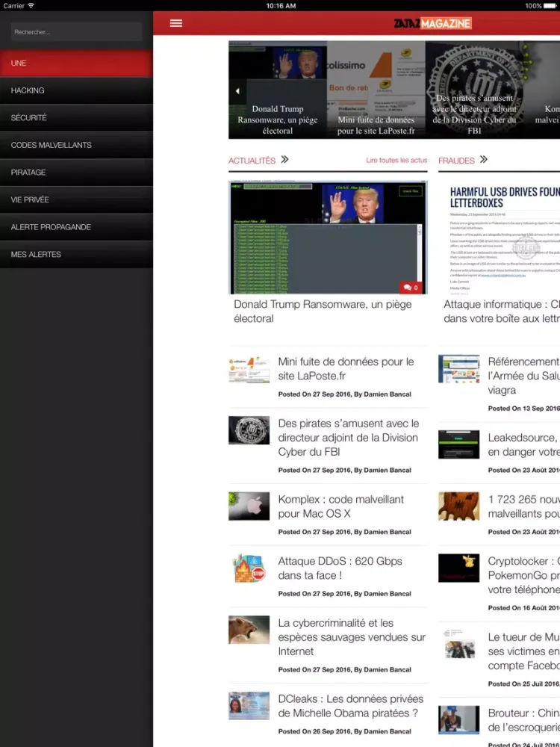
Task: Tap the hamburger menu icon
Action: pyautogui.click(x=176, y=23)
